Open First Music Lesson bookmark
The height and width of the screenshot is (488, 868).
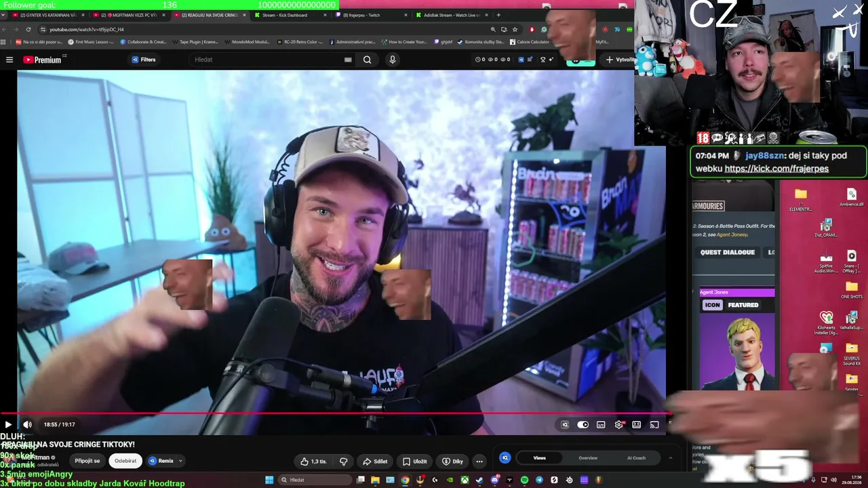[92, 42]
